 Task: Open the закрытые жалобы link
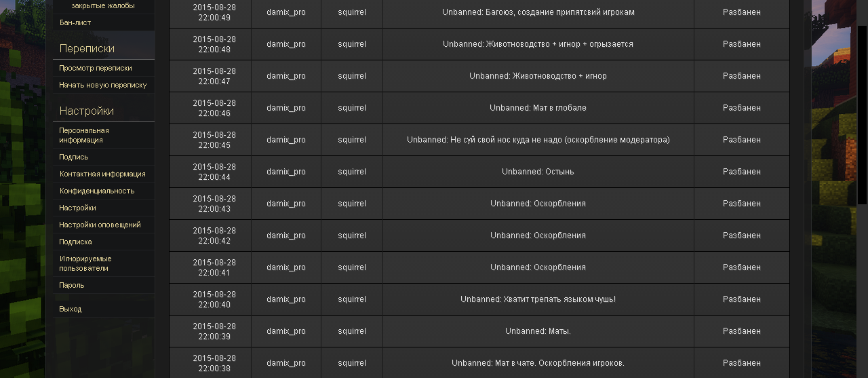tap(102, 5)
